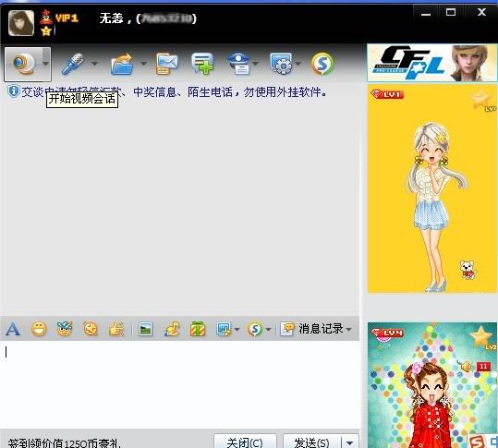Share music using note icon
The image size is (498, 448).
[x=172, y=329]
